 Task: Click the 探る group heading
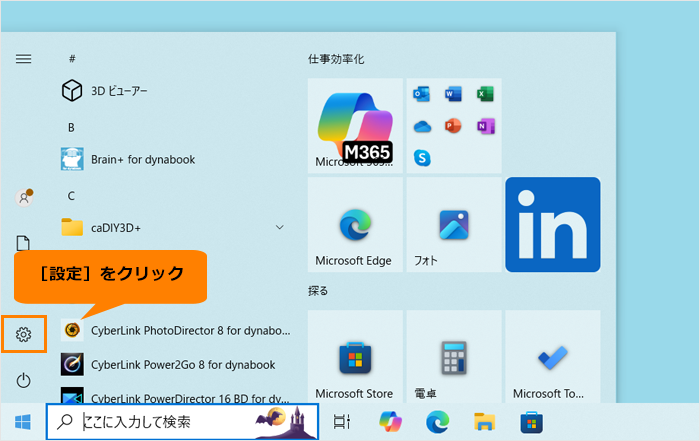[x=318, y=291]
